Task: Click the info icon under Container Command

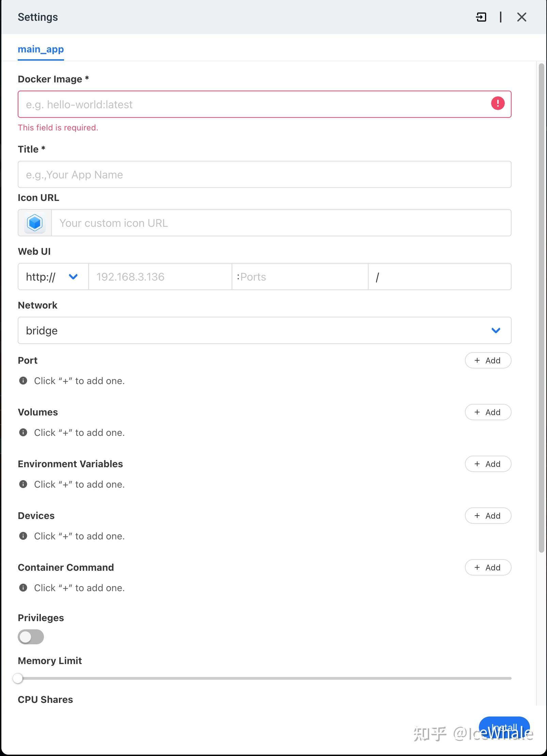Action: coord(23,587)
